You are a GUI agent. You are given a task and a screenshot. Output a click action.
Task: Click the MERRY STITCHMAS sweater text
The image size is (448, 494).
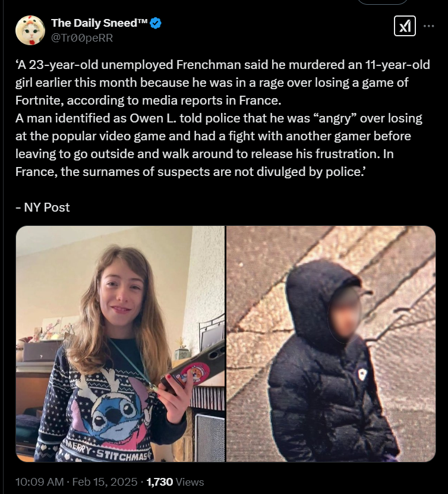tap(107, 452)
